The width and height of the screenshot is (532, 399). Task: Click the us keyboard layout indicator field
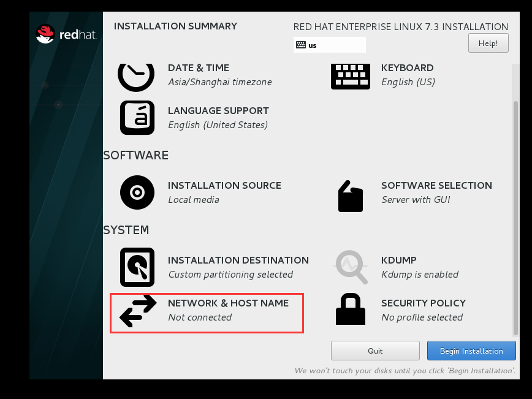click(330, 45)
